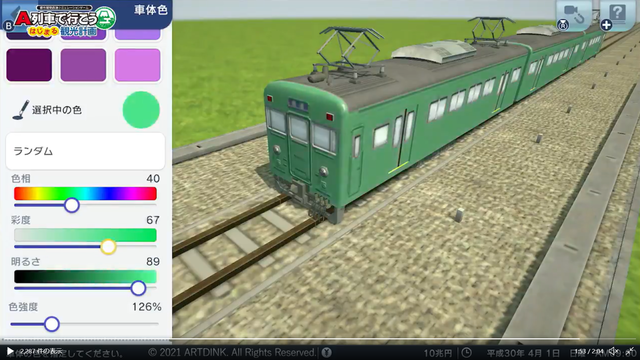The height and width of the screenshot is (360, 640).
Task: Click the 10兆円 funds display
Action: coord(438,353)
